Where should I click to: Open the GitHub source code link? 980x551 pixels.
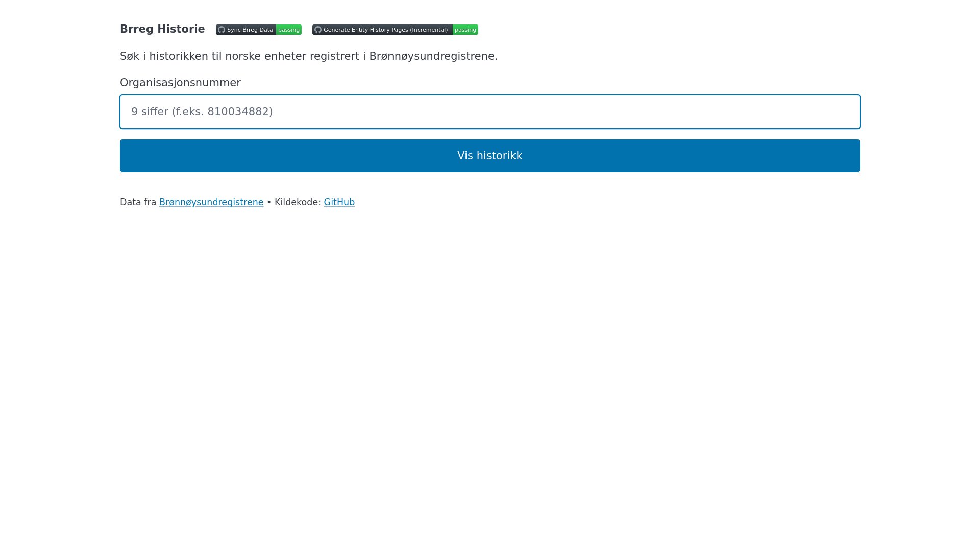click(x=339, y=202)
